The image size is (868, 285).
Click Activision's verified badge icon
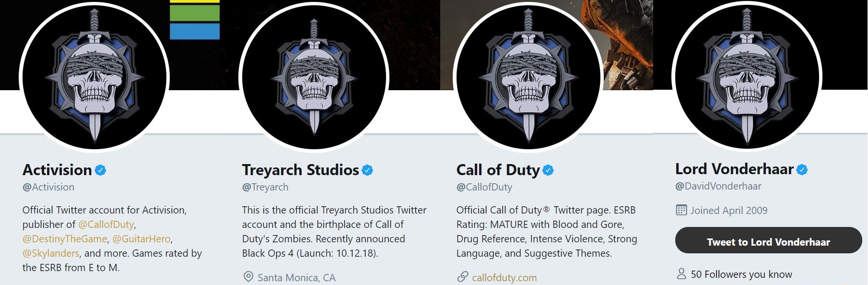[100, 170]
